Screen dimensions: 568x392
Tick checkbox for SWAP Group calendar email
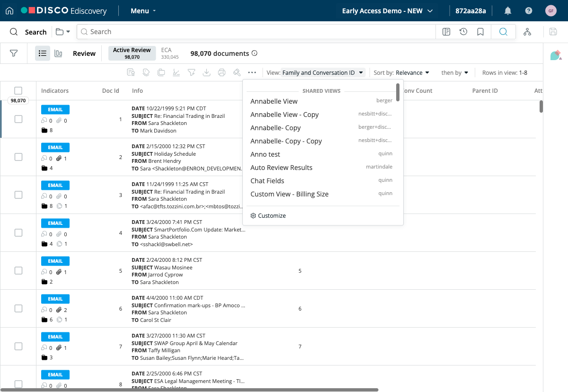(x=18, y=347)
